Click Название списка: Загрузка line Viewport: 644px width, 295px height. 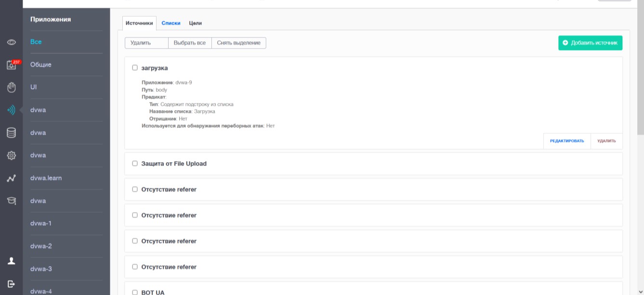coord(182,112)
